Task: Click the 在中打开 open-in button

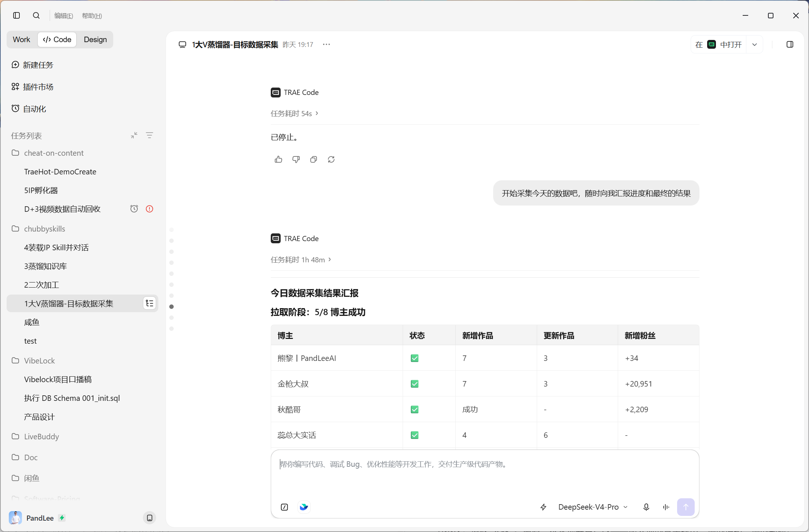Action: (x=719, y=44)
